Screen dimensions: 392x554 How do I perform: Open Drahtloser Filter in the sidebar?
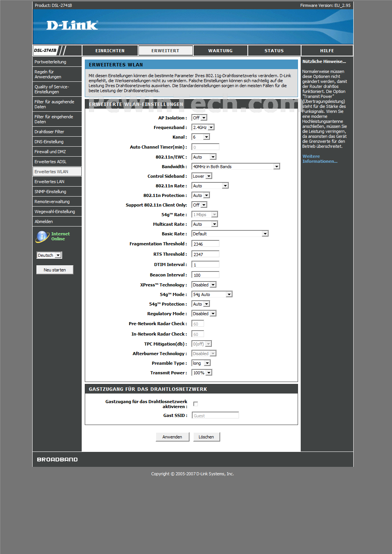57,132
